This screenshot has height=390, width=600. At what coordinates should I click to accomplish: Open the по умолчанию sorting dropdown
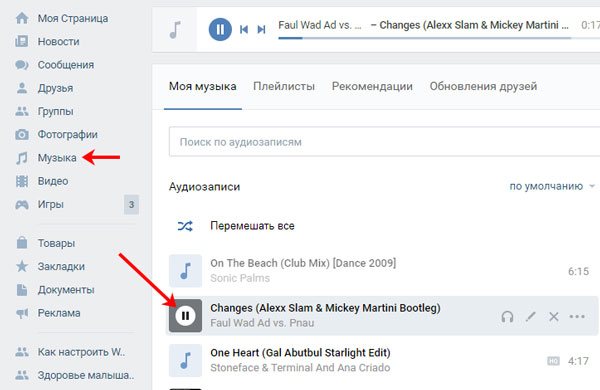(552, 186)
